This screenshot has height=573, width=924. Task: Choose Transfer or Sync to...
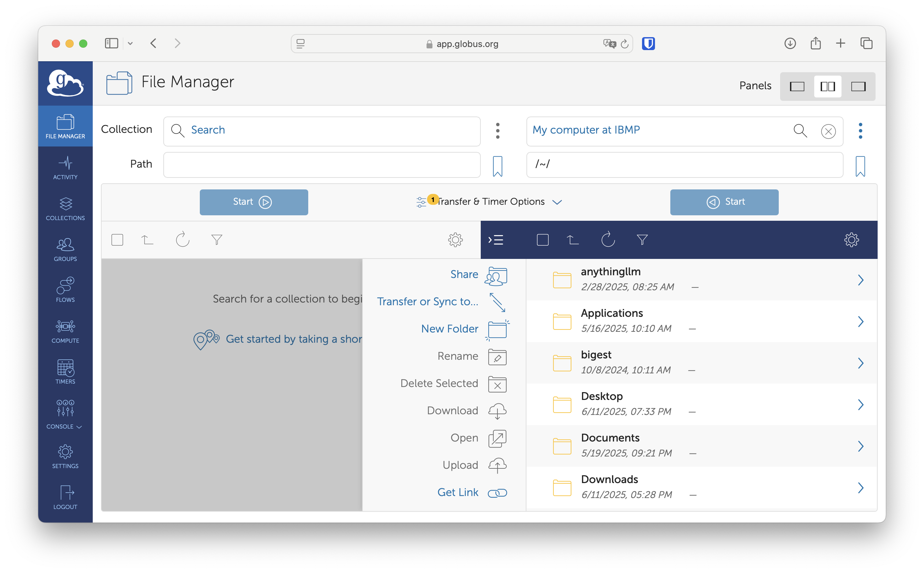442,301
